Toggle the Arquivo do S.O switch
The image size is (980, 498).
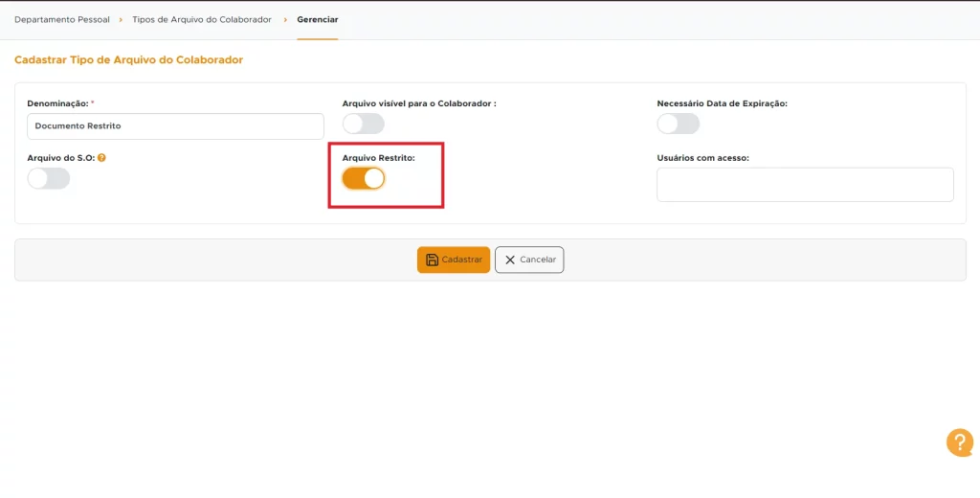[x=49, y=178]
